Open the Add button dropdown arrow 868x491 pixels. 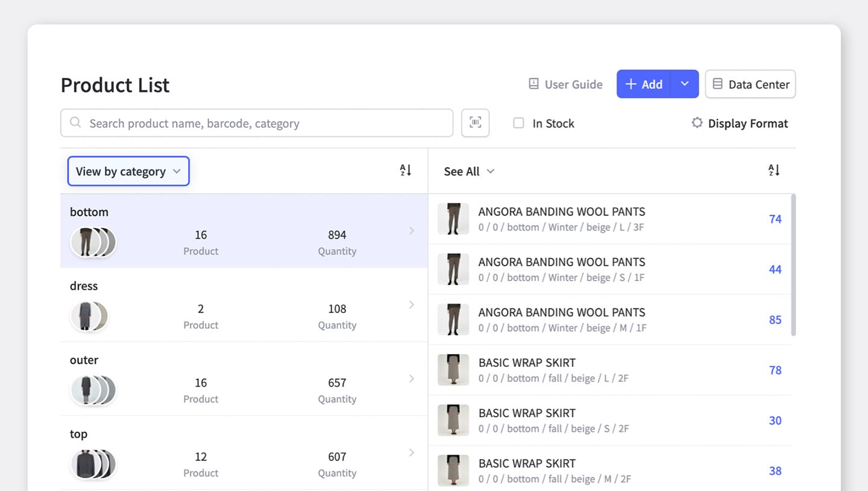tap(685, 84)
